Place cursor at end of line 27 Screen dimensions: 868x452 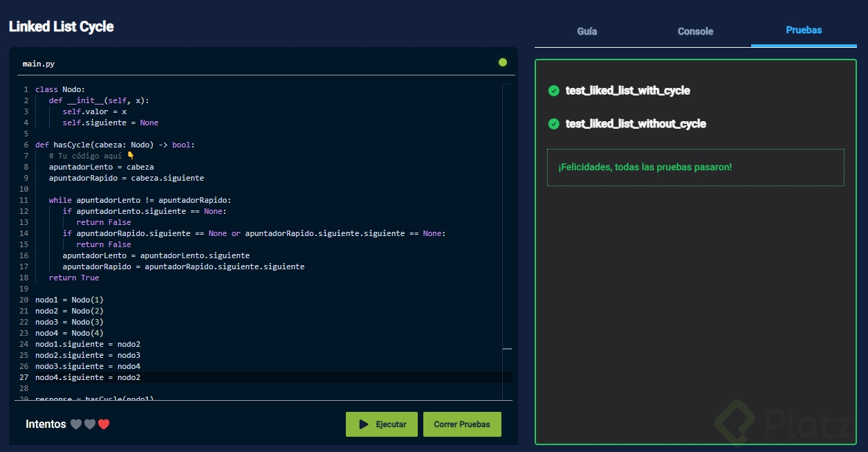click(x=141, y=377)
